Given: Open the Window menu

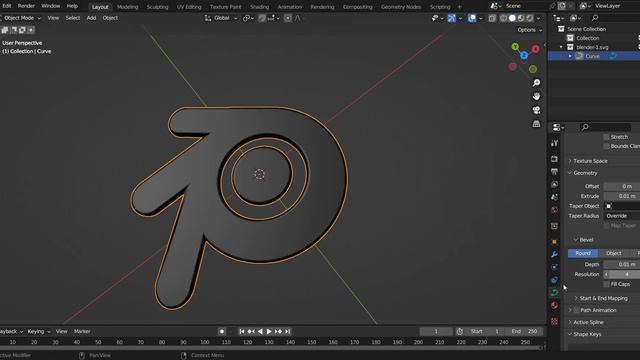Looking at the screenshot, I should pyautogui.click(x=51, y=6).
